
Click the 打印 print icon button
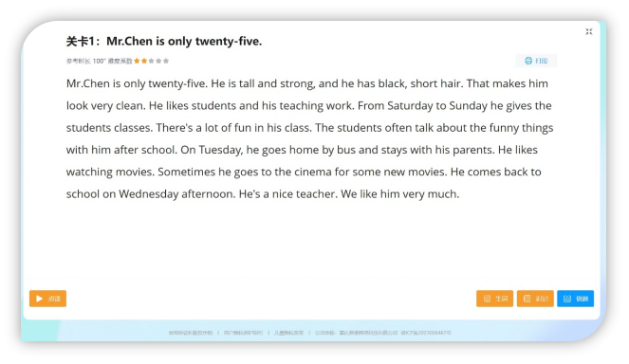[x=536, y=61]
